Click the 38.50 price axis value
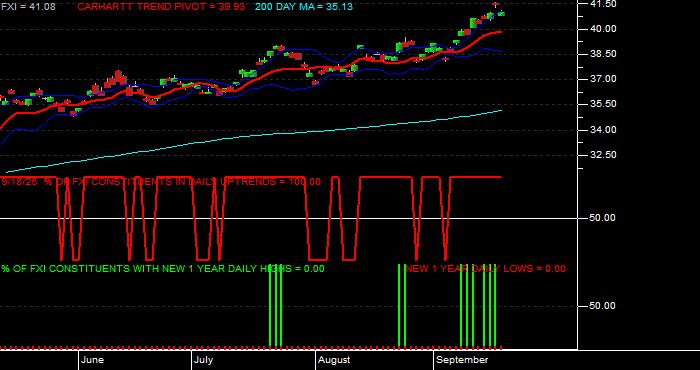The height and width of the screenshot is (370, 700). (x=604, y=54)
